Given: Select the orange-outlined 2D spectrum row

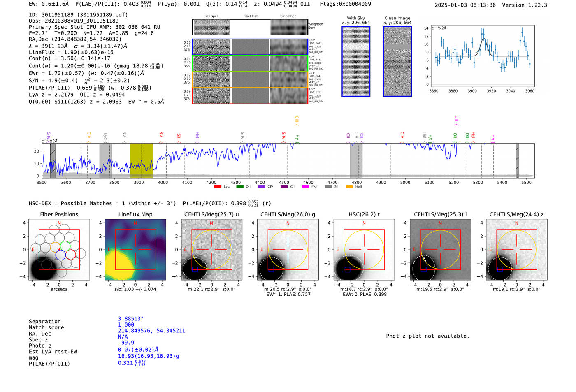Looking at the screenshot, I should pyautogui.click(x=250, y=79).
